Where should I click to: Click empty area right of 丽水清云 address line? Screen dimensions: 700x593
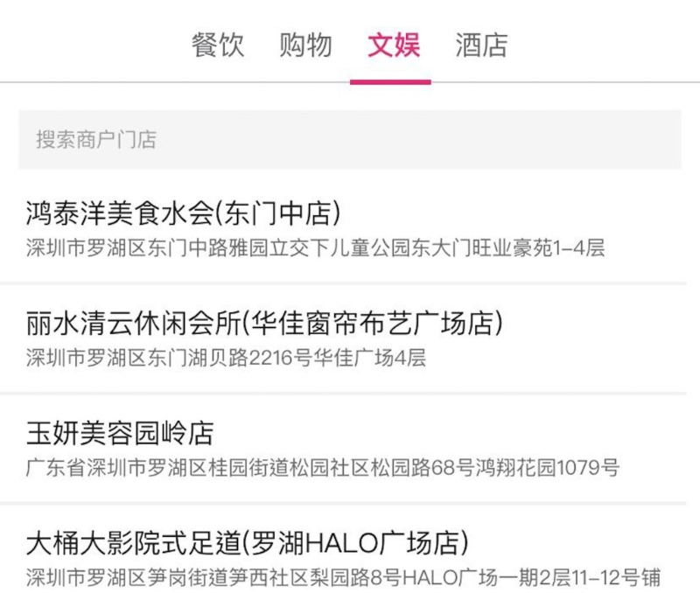[x=554, y=358]
